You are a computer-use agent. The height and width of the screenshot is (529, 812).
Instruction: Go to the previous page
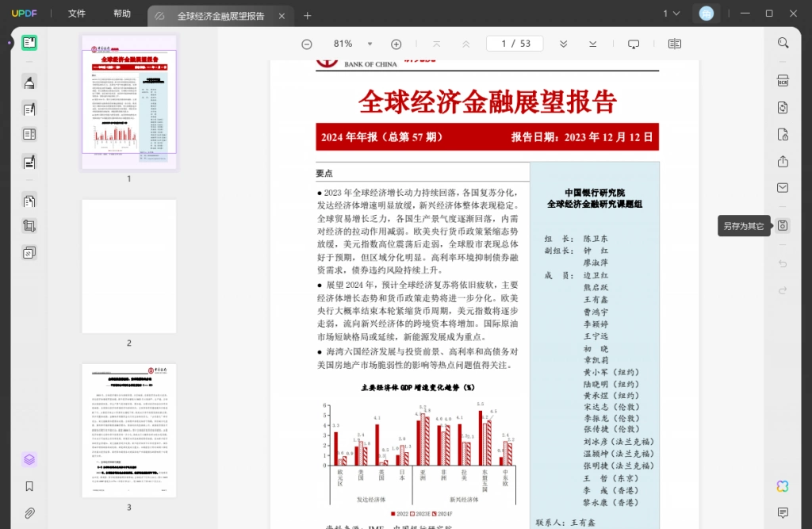click(x=466, y=44)
